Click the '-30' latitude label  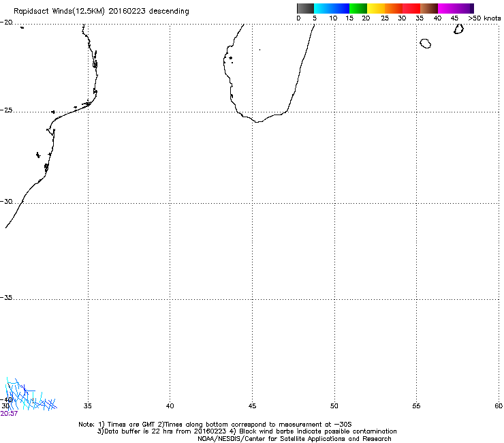[x=6, y=201]
